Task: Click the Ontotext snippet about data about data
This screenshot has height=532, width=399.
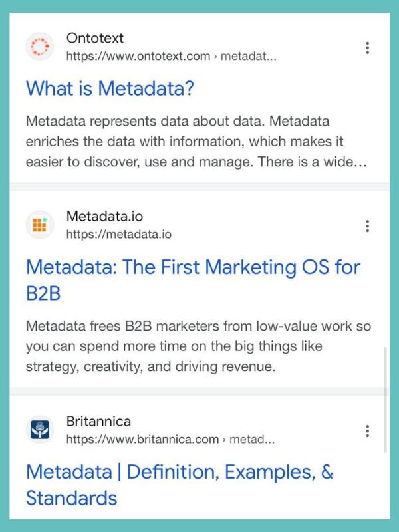Action: 196,142
